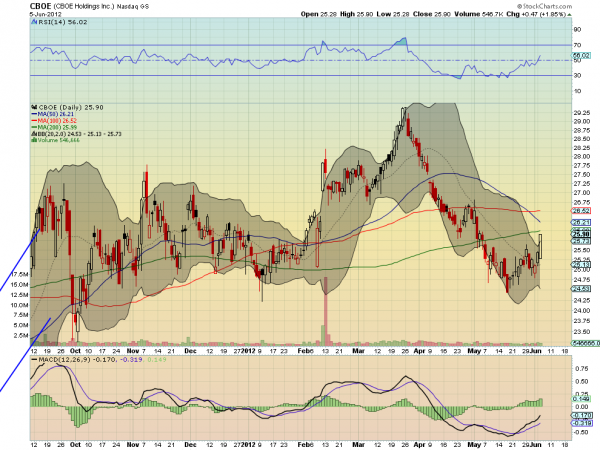Click the 2.5M volume axis label
Screen dimensions: 600x450
(x=21, y=336)
